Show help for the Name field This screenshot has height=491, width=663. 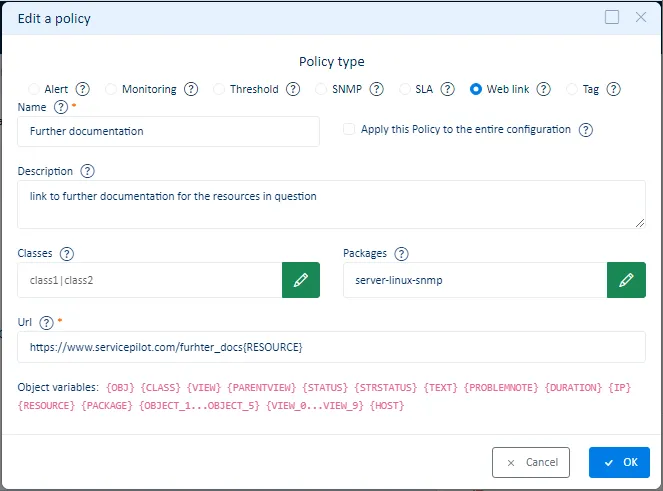61,107
